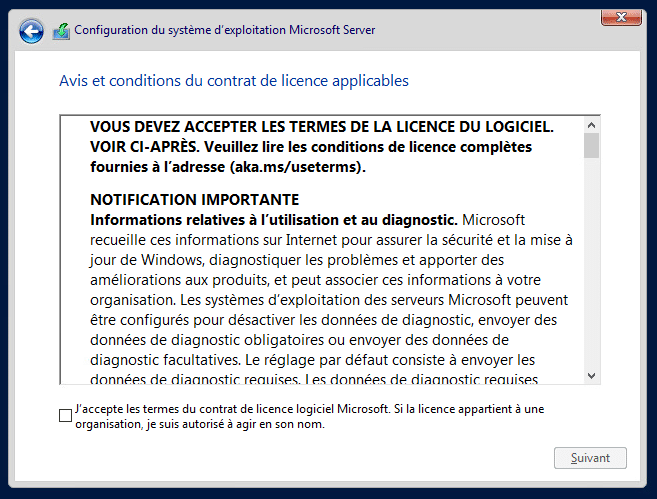Click the back arrow button
The width and height of the screenshot is (657, 499).
[x=32, y=31]
